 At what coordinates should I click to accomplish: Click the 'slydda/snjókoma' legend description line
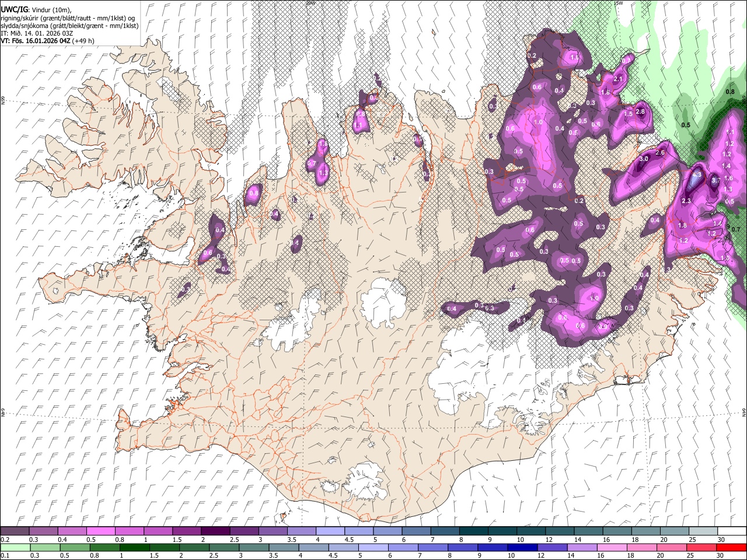69,26
